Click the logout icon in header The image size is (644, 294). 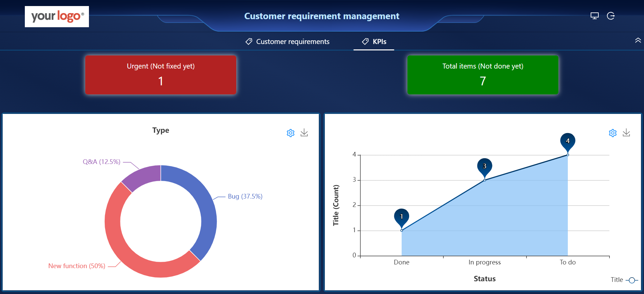click(x=611, y=16)
